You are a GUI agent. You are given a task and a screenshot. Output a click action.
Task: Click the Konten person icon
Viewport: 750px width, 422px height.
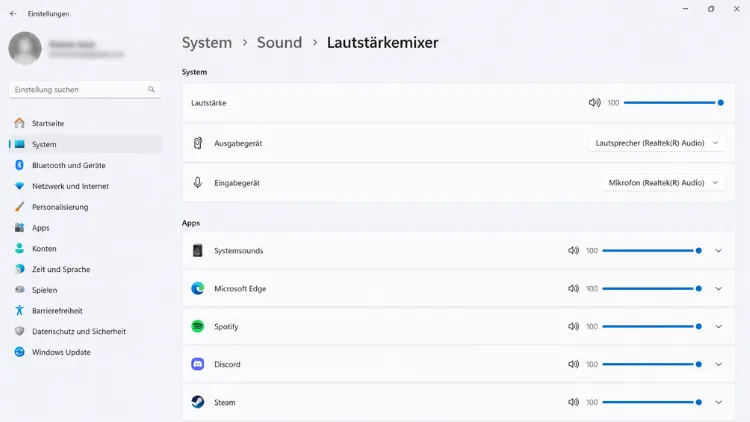19,248
